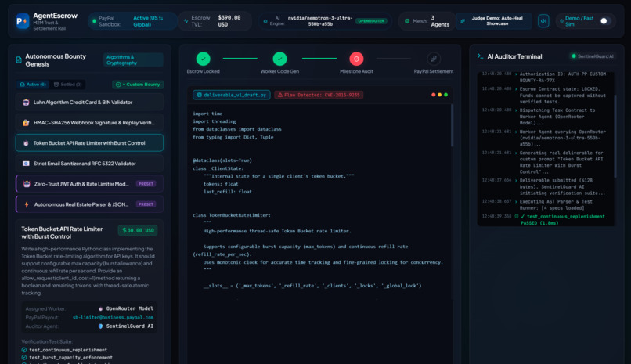Click PRESET badge on Real Estate Parser

pos(146,204)
